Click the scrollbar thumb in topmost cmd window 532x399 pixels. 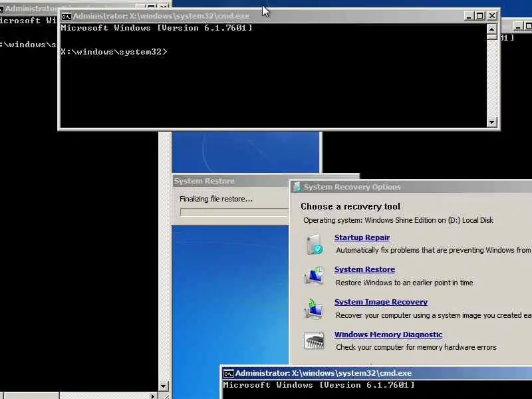pyautogui.click(x=491, y=37)
